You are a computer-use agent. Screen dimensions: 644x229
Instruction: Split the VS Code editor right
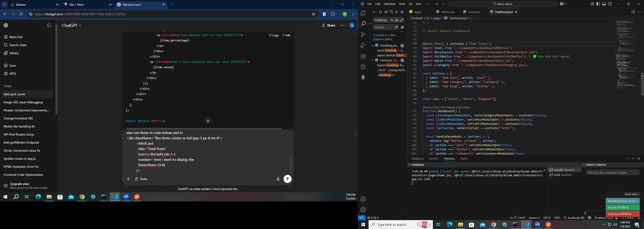(633, 12)
